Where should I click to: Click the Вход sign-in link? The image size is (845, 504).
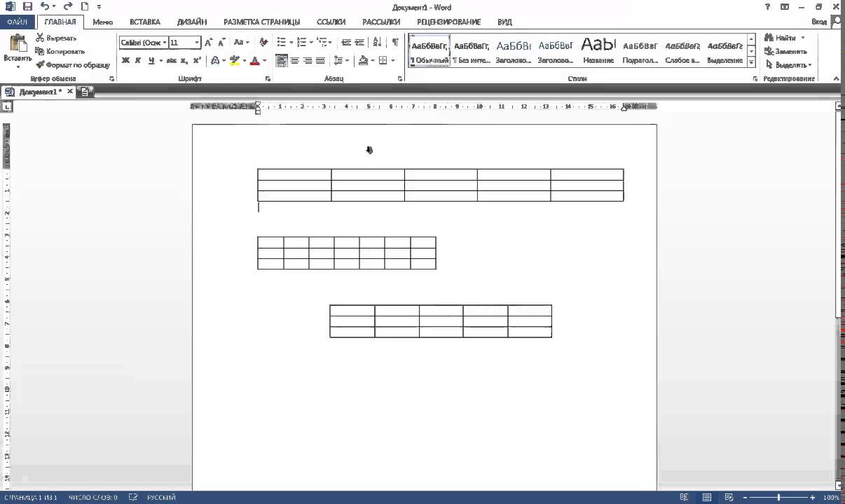coord(818,22)
